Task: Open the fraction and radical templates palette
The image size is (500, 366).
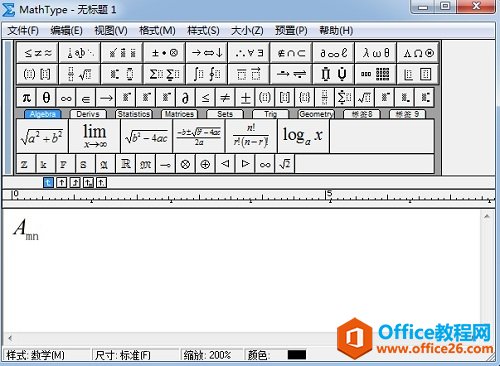Action: (80, 74)
